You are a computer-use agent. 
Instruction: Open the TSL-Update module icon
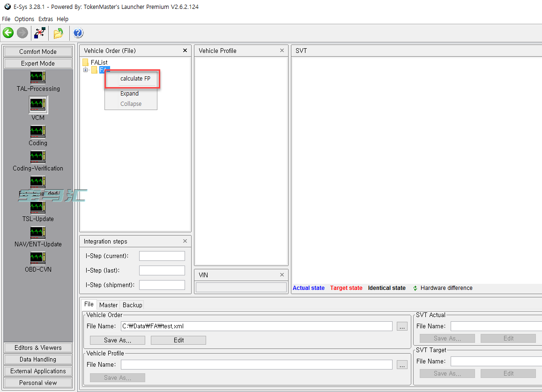(x=37, y=207)
